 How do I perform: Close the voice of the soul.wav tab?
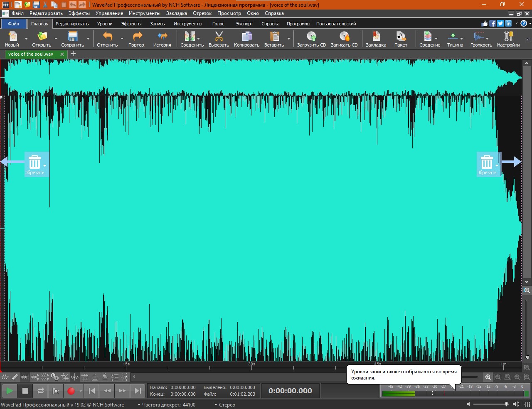[62, 54]
